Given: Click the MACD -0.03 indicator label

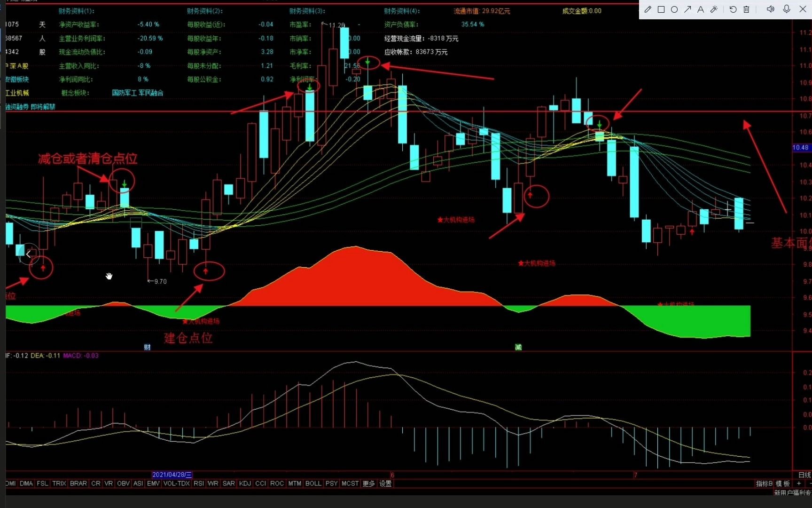Looking at the screenshot, I should [x=81, y=356].
